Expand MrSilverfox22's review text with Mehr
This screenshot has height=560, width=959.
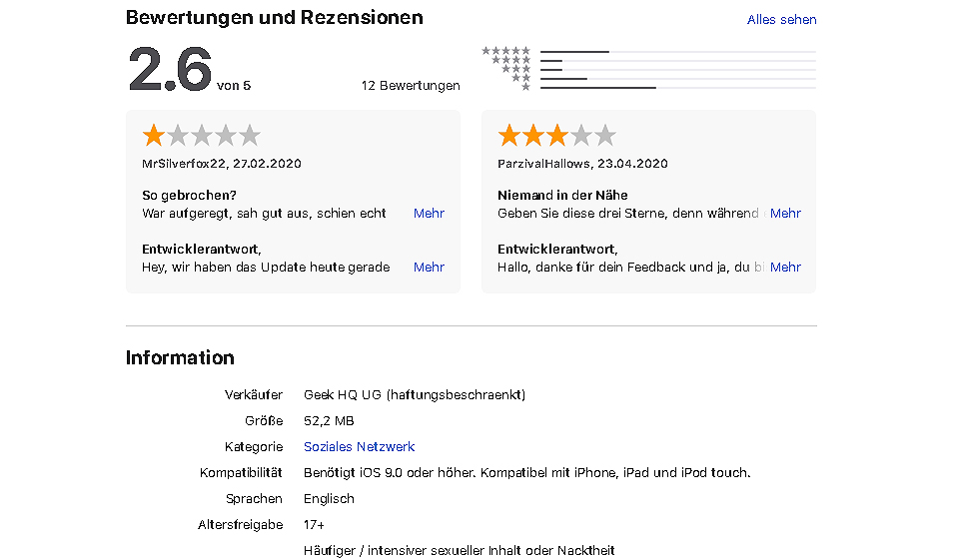[429, 214]
